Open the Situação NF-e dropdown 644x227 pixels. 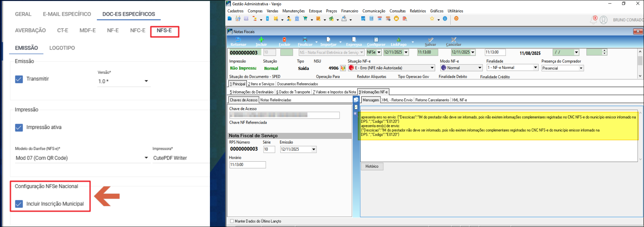(432, 68)
